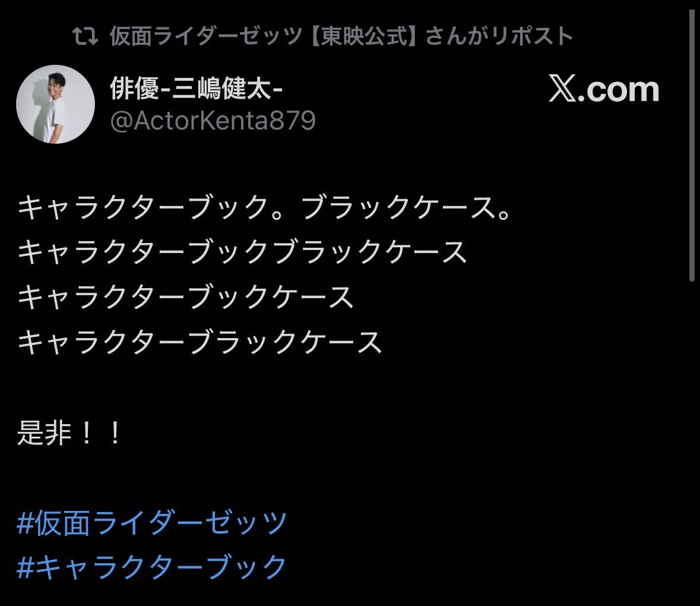
Task: Click the repost arrows icon
Action: [85, 37]
